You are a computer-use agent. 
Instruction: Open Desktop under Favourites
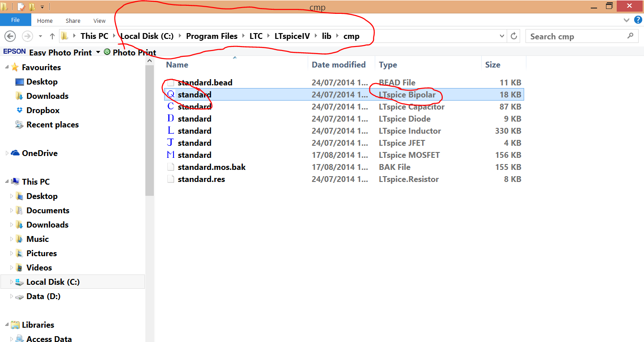[42, 82]
